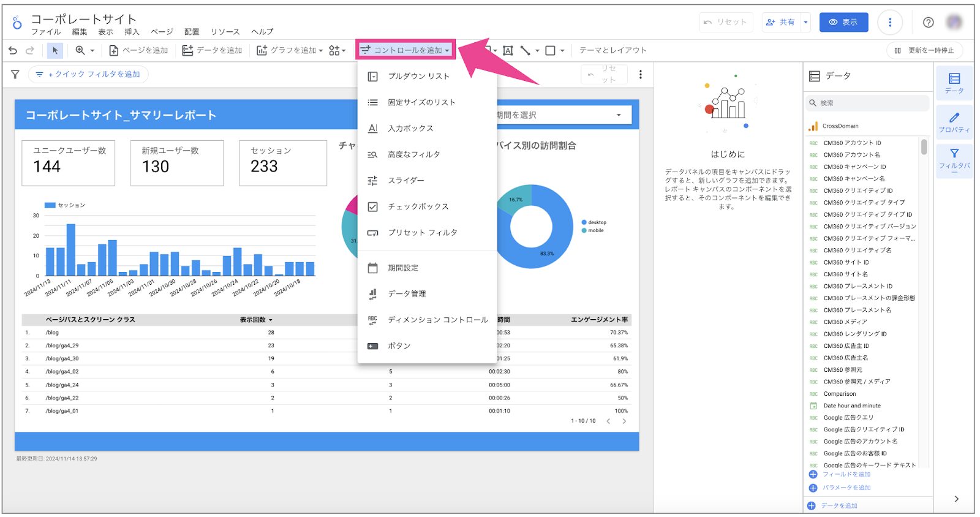Viewport: 980px width, 517px height.
Task: Open the リソース menu
Action: point(225,32)
